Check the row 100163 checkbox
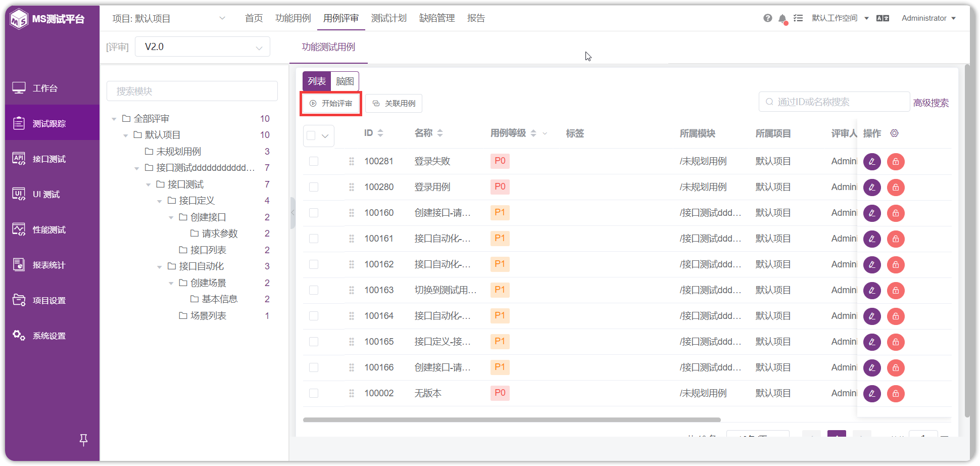980x466 pixels. pyautogui.click(x=314, y=290)
